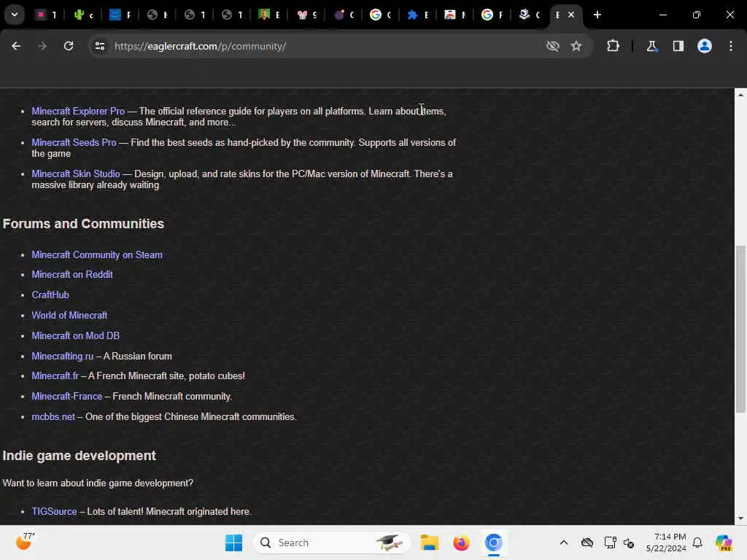Screen dimensions: 747x560
Task: Open the Minecraft-France link
Action: [x=66, y=396]
